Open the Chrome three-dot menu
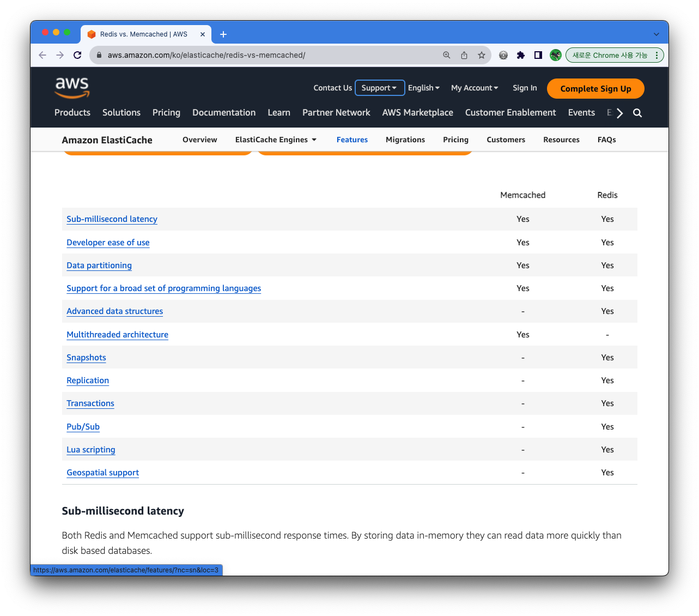 [657, 55]
